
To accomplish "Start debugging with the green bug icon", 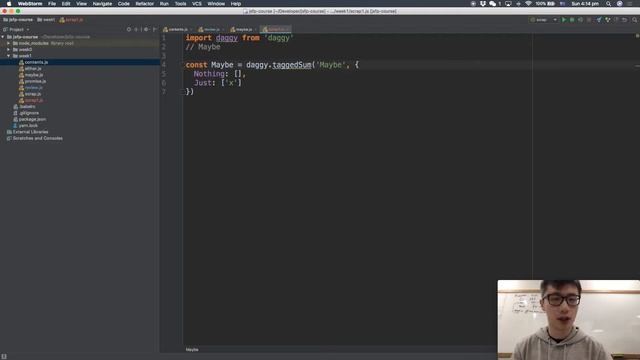I will 572,20.
